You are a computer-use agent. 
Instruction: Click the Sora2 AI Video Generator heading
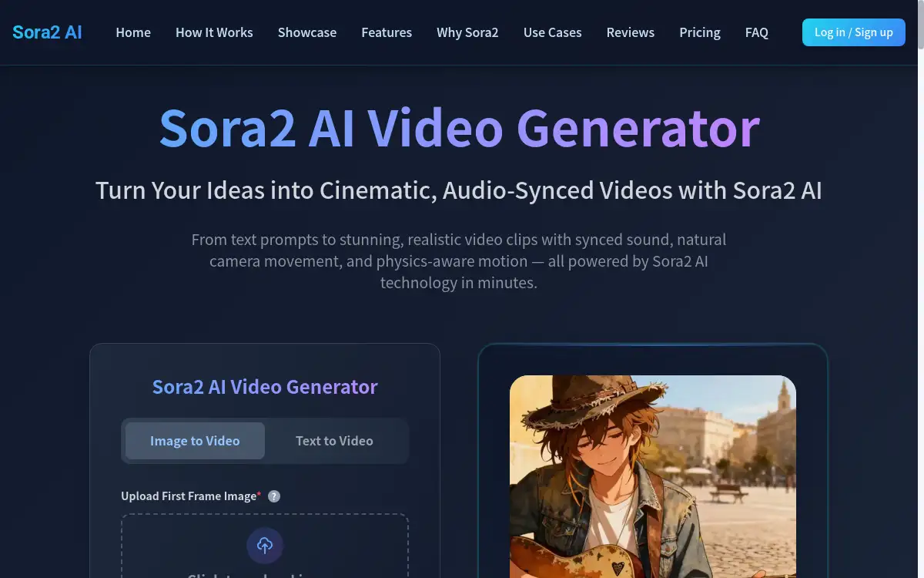(265, 387)
